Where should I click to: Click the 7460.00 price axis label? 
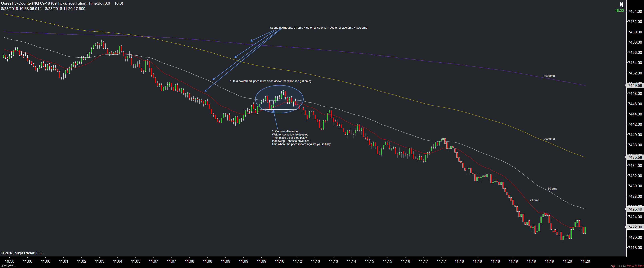click(x=635, y=32)
